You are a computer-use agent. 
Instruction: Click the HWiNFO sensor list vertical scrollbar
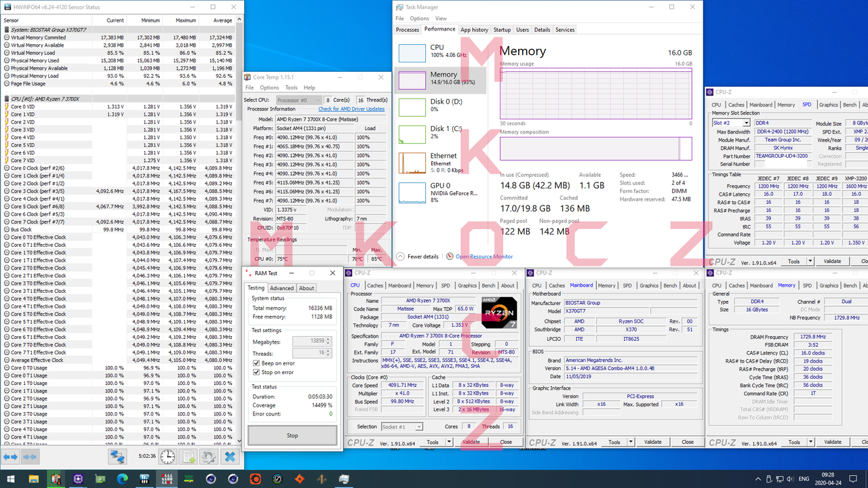[x=239, y=230]
